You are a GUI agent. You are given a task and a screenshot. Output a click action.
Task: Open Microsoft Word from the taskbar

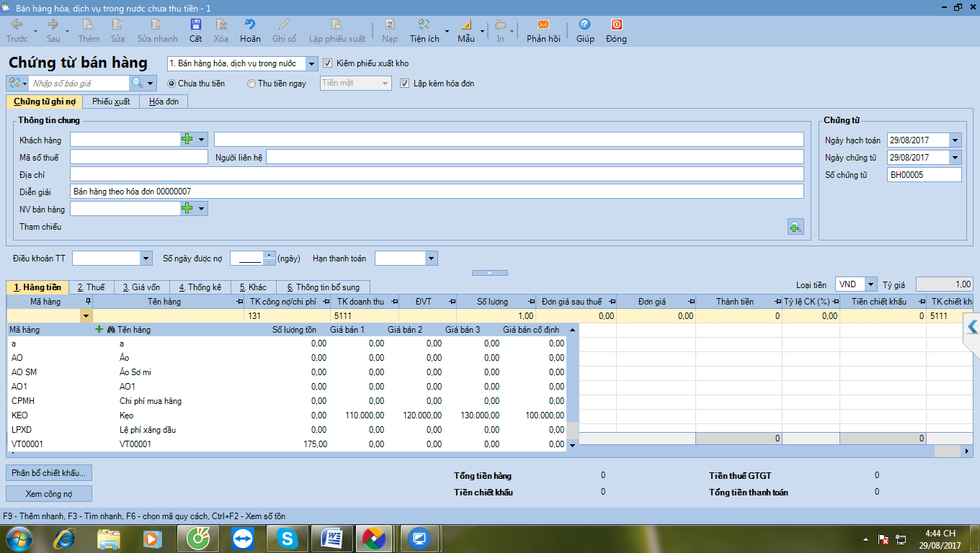334,538
